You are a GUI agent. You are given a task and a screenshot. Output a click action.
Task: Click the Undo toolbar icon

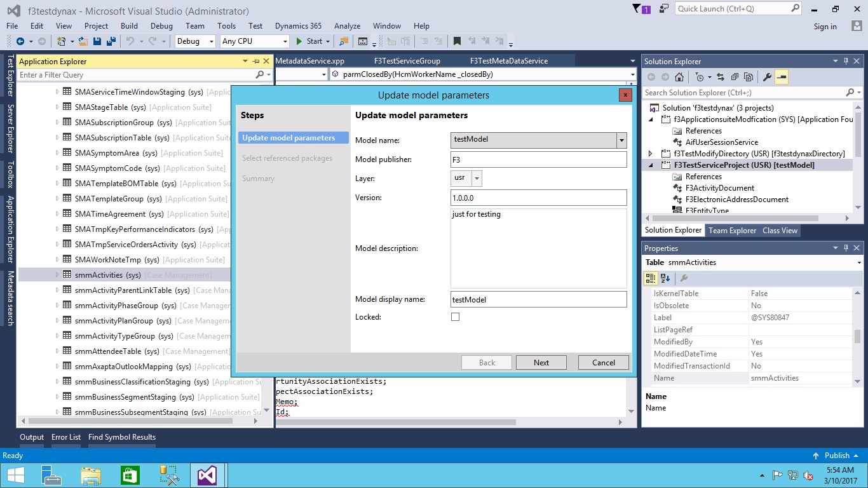coord(130,41)
